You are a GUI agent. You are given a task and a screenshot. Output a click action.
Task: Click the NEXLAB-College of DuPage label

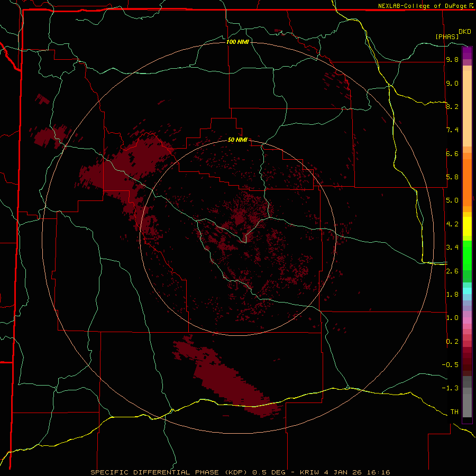point(424,6)
